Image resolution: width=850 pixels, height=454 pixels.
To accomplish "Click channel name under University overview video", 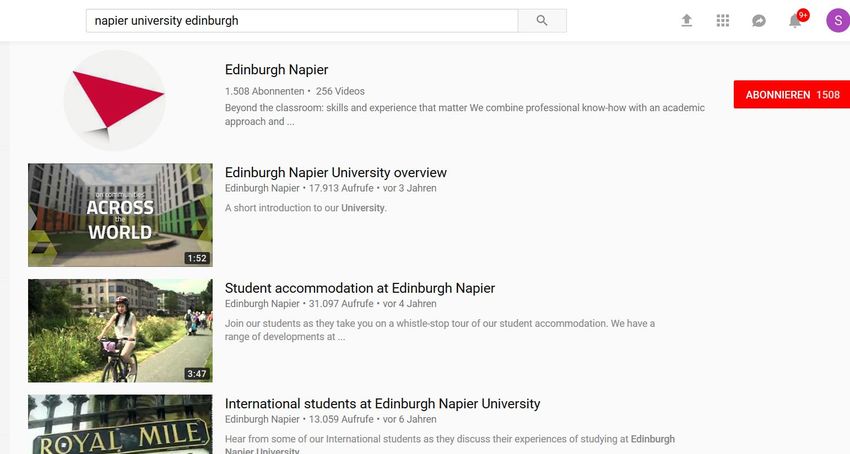I will [x=262, y=188].
